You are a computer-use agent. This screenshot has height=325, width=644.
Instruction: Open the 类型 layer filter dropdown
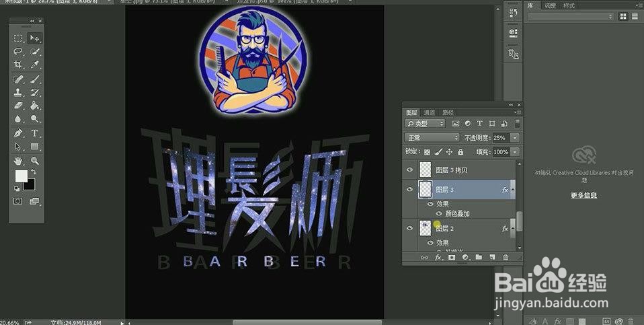pos(425,124)
